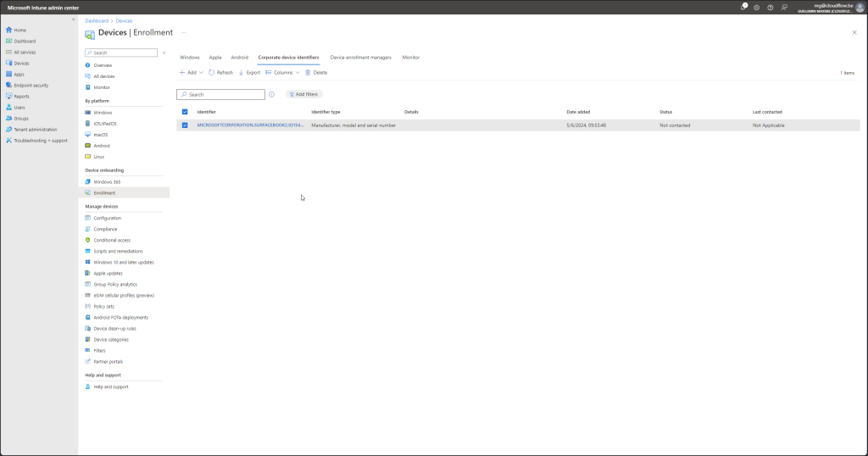The height and width of the screenshot is (456, 868).
Task: Sort by the Date added column header
Action: click(x=578, y=112)
